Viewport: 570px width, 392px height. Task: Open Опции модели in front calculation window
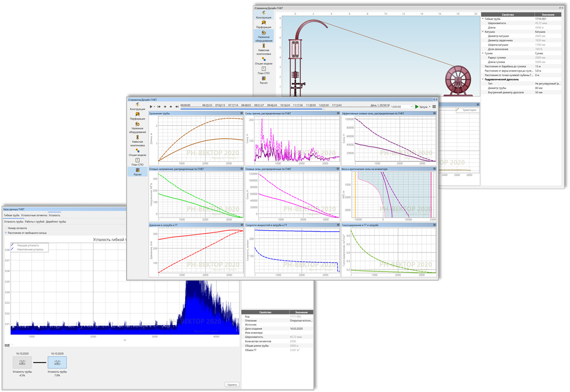137,152
